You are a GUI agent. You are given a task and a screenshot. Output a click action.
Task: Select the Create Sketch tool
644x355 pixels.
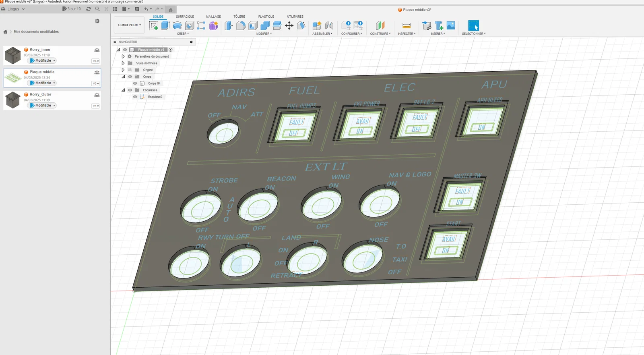coord(153,26)
